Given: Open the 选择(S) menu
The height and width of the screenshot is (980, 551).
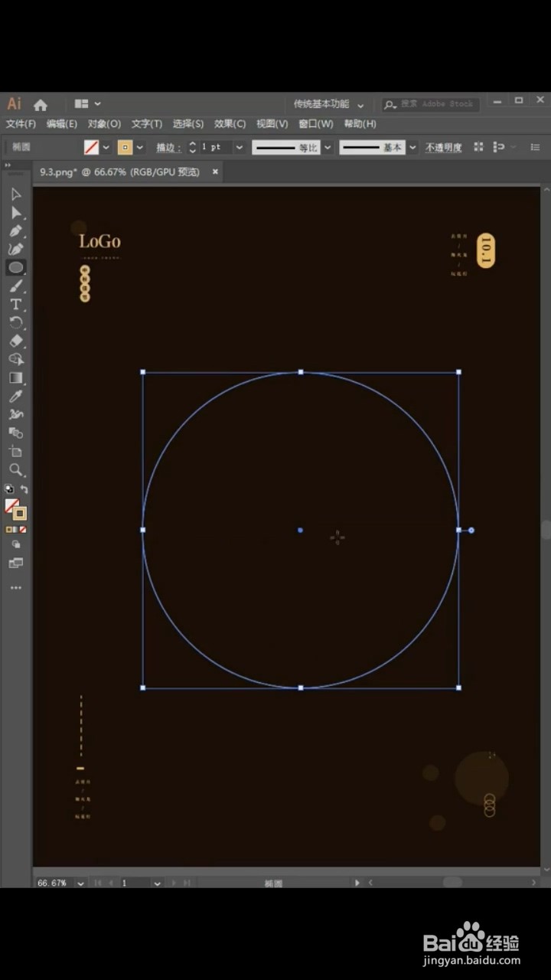Looking at the screenshot, I should [x=188, y=124].
